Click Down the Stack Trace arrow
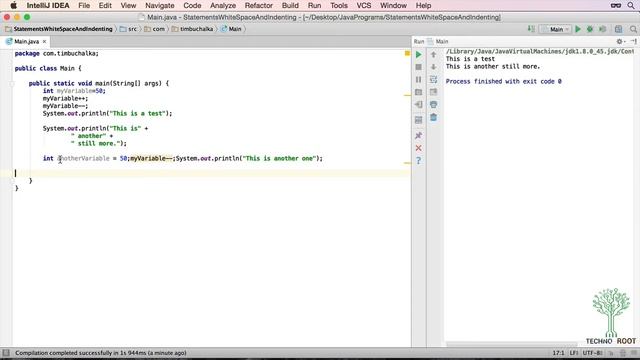Screen dimensions: 640x360 (433, 67)
